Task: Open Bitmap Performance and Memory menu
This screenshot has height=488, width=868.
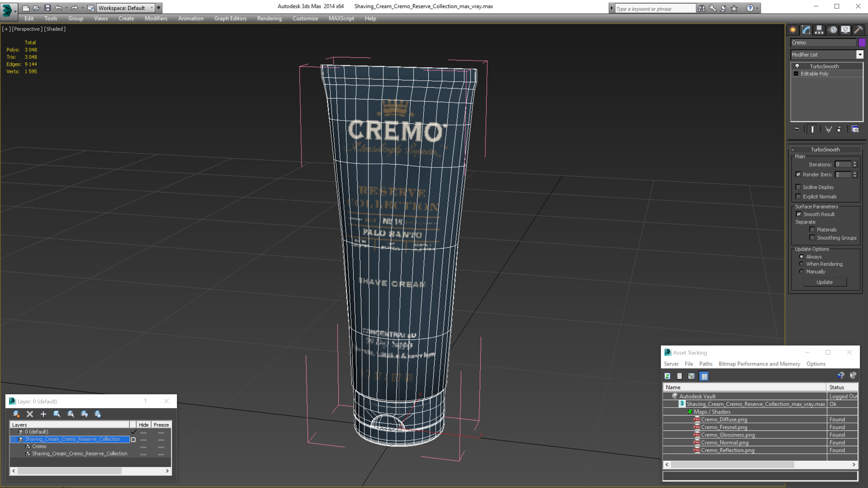Action: [x=759, y=364]
